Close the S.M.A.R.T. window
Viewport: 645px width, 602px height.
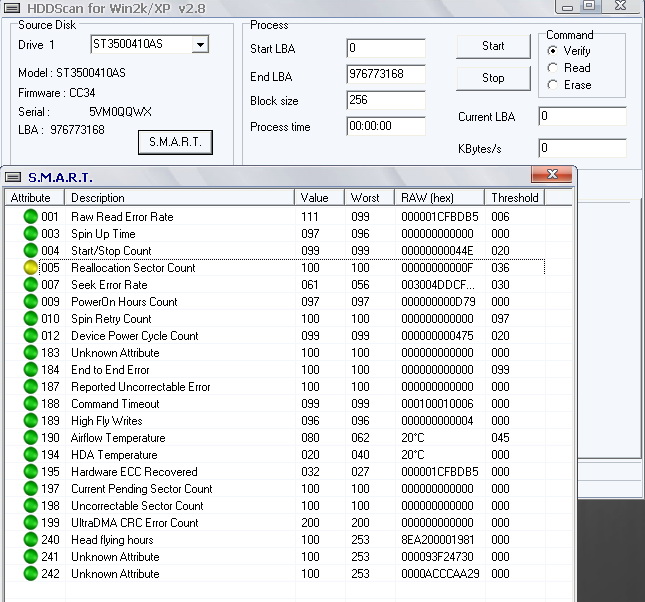pos(552,174)
